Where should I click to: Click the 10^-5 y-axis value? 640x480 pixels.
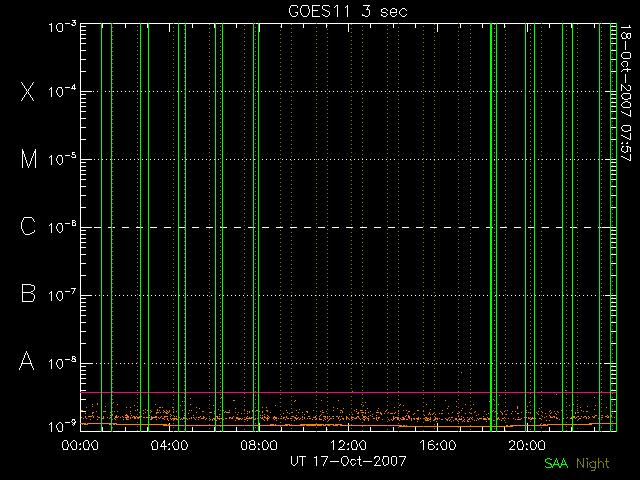pyautogui.click(x=62, y=159)
